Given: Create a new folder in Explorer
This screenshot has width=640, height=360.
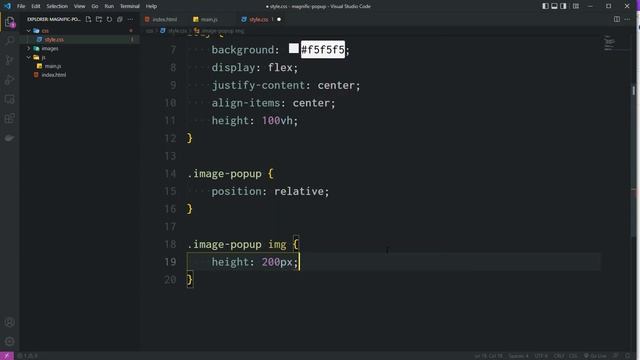Looking at the screenshot, I should [99, 19].
